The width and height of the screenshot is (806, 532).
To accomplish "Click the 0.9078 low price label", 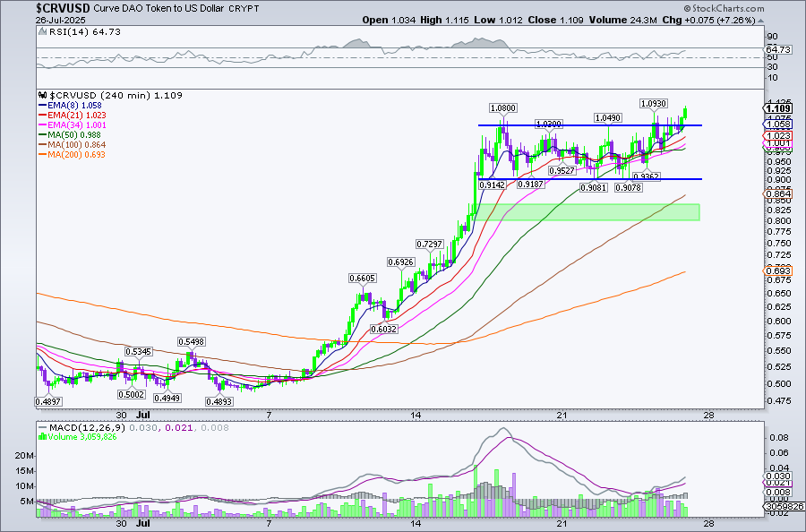I will tap(628, 188).
